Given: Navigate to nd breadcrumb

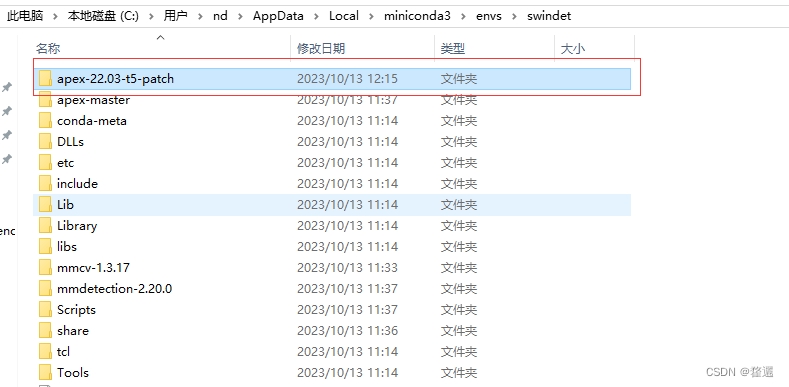Looking at the screenshot, I should pyautogui.click(x=220, y=16).
